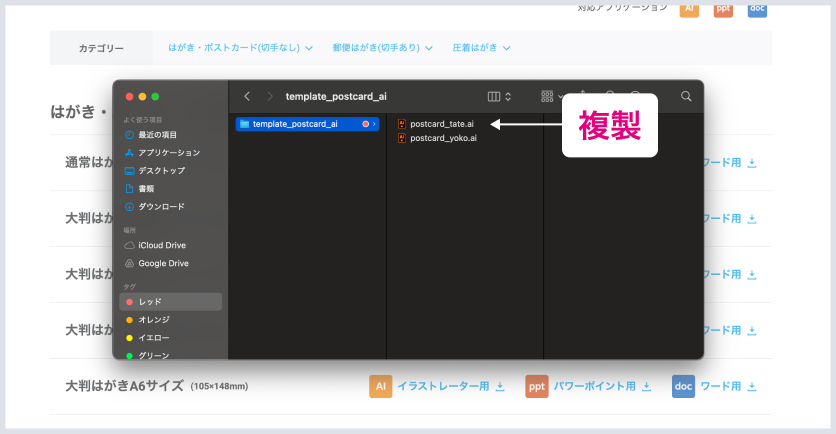Click the イラストレーター用 link for 大判はがきA6サイズ
836x434 pixels.
coord(443,386)
